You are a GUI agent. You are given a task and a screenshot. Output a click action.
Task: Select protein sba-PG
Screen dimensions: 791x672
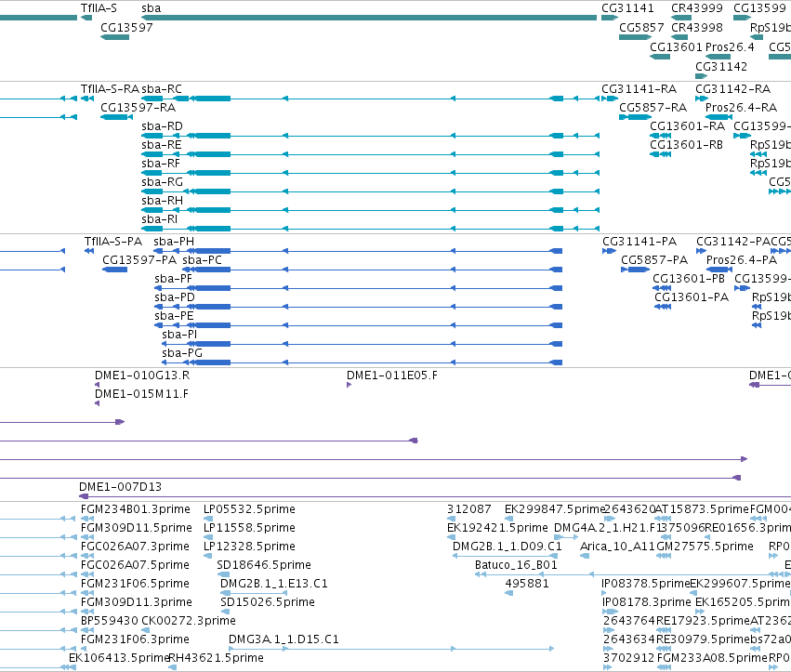[x=363, y=362]
